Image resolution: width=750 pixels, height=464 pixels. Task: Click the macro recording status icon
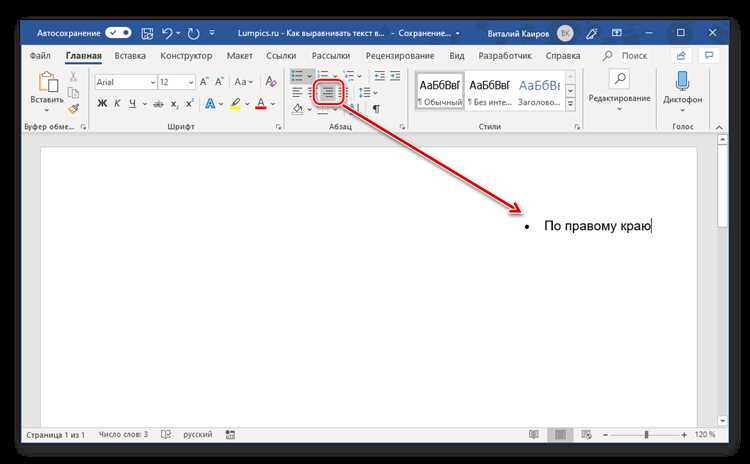click(231, 434)
